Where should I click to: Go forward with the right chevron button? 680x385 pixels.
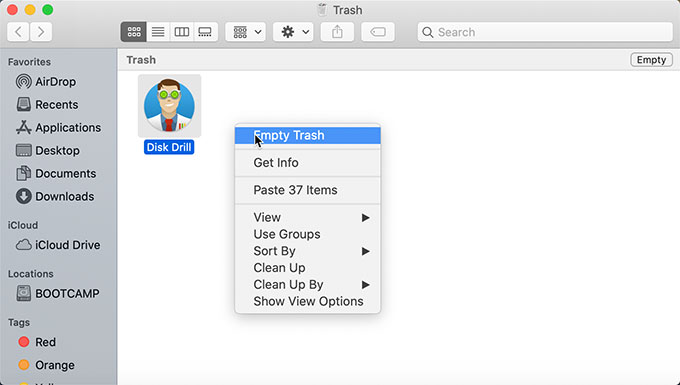(x=41, y=32)
